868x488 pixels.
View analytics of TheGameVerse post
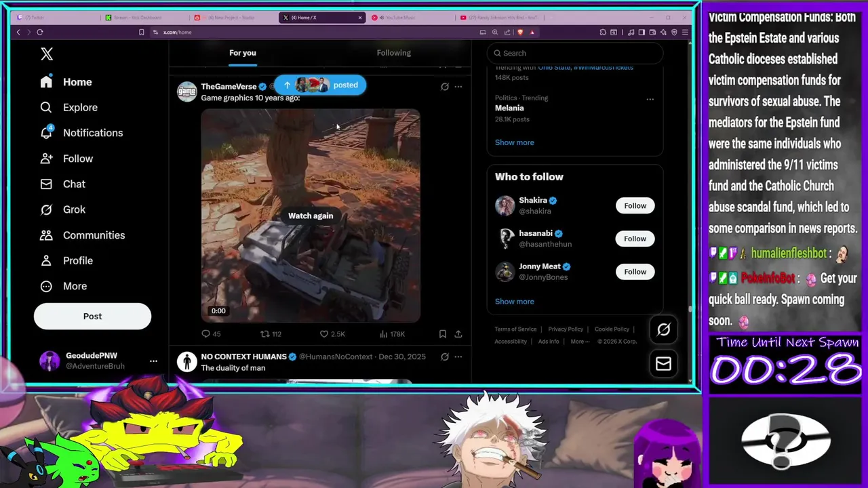click(392, 333)
